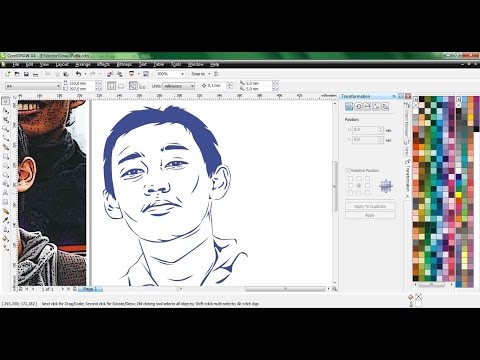Click the Save disk icon
Image resolution: width=480 pixels, height=360 pixels.
click(26, 74)
